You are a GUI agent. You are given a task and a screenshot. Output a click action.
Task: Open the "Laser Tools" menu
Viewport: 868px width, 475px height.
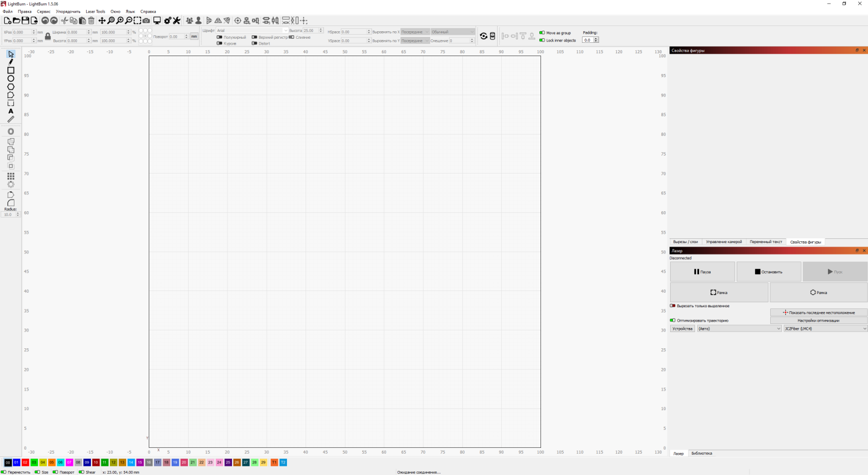point(95,12)
